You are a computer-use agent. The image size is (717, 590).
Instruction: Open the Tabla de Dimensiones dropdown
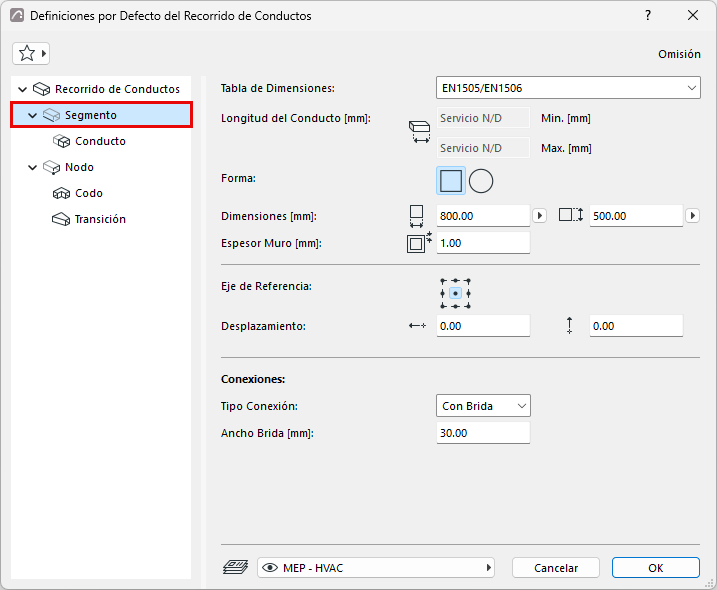(568, 88)
